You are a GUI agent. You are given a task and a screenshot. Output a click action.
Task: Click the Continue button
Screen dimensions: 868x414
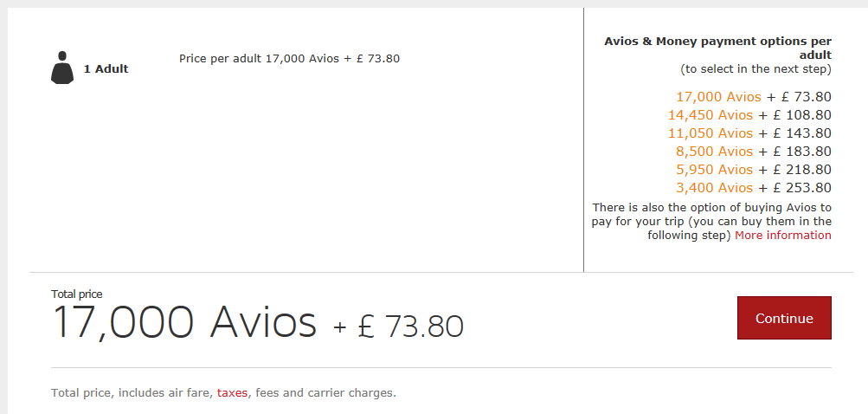tap(784, 318)
